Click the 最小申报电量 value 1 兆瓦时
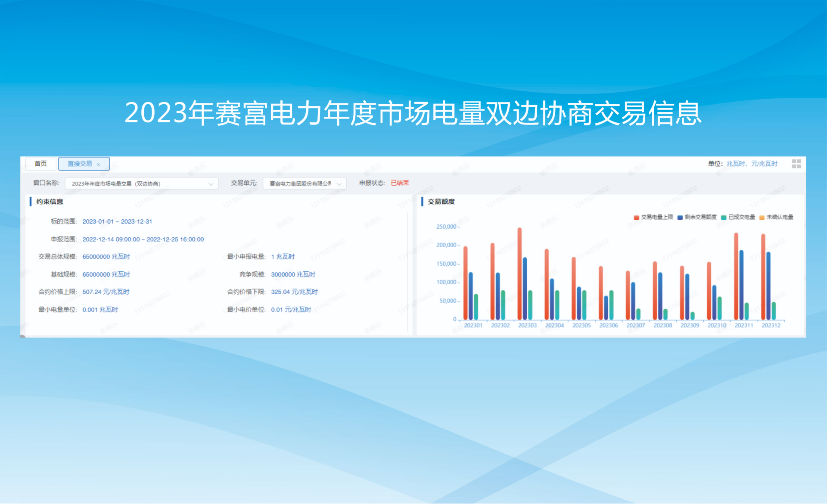 pyautogui.click(x=283, y=257)
